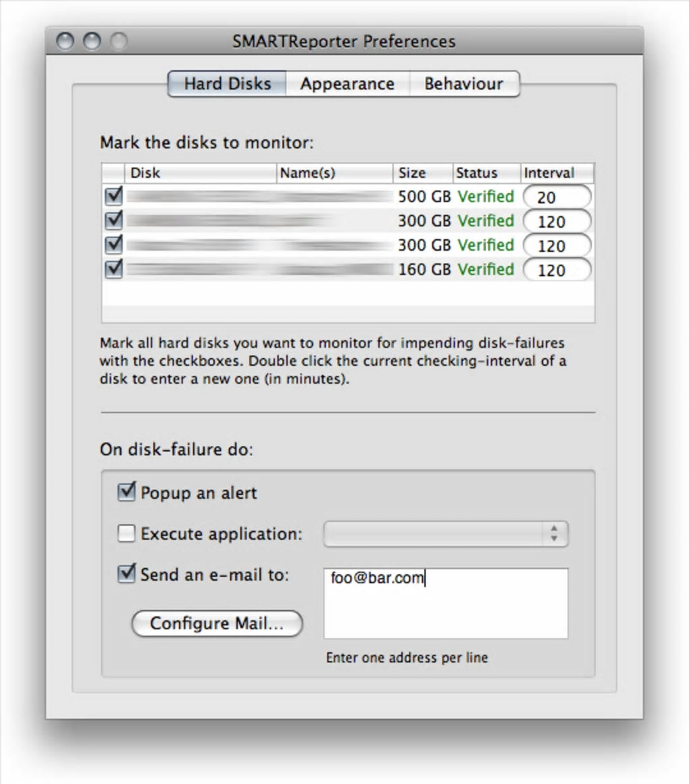
Task: Enable the Execute application checkbox
Action: coord(126,533)
